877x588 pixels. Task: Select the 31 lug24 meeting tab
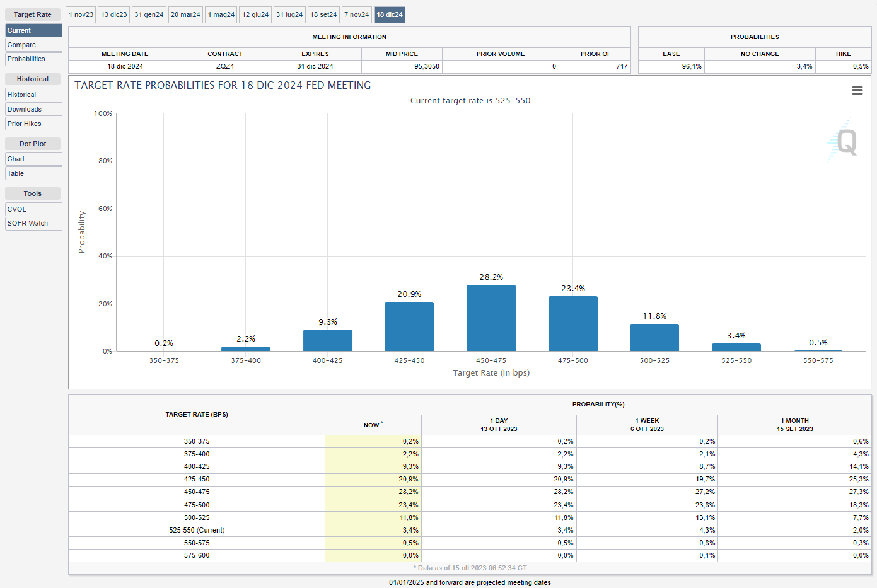click(289, 14)
